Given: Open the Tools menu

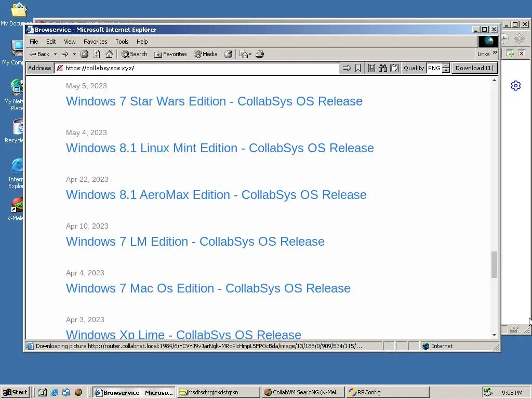Looking at the screenshot, I should (x=122, y=42).
